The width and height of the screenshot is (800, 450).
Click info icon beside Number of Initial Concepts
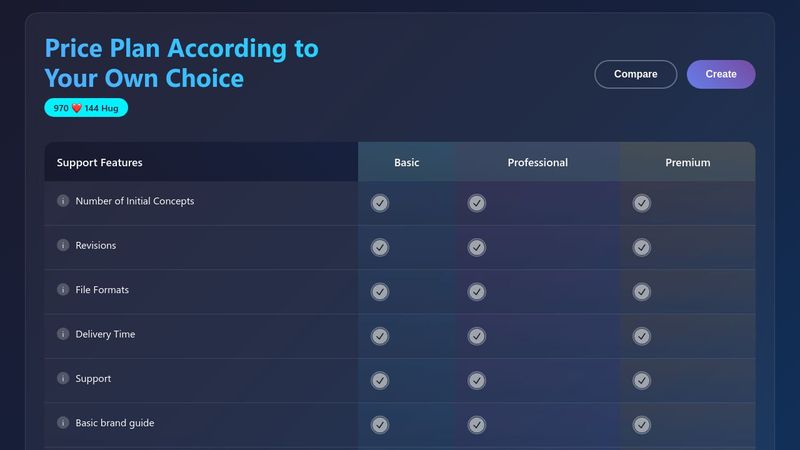pyautogui.click(x=63, y=201)
